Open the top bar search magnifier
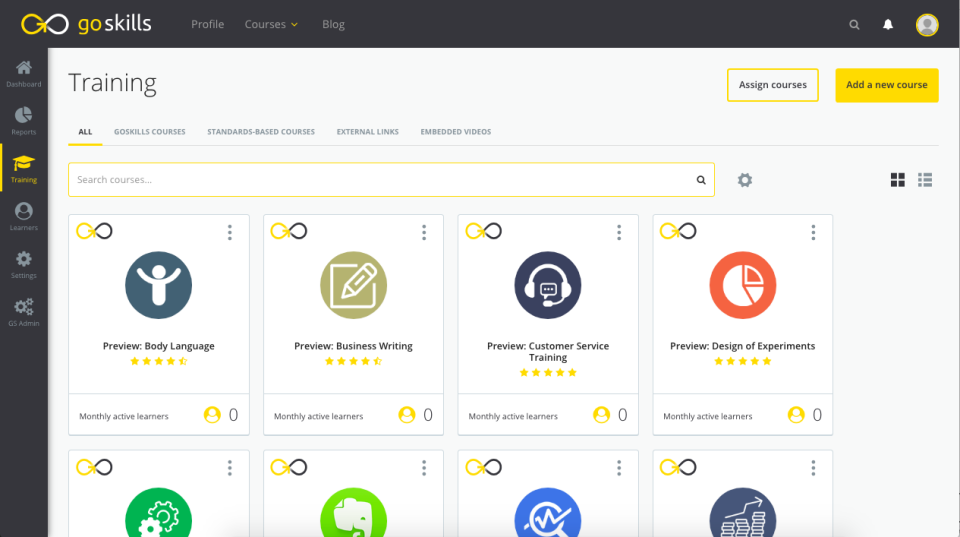This screenshot has height=537, width=960. point(854,24)
